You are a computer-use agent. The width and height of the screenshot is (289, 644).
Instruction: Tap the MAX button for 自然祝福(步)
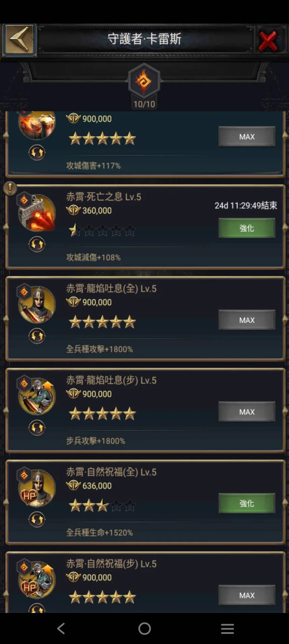tap(247, 595)
